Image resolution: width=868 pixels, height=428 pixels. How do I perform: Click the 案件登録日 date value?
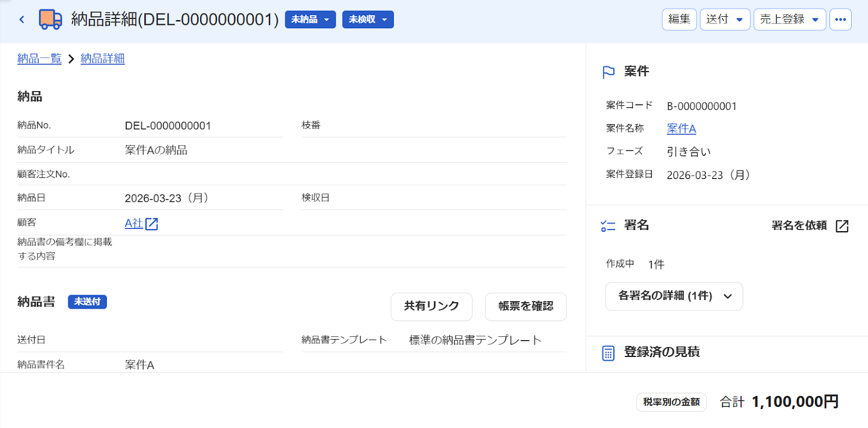(x=709, y=175)
